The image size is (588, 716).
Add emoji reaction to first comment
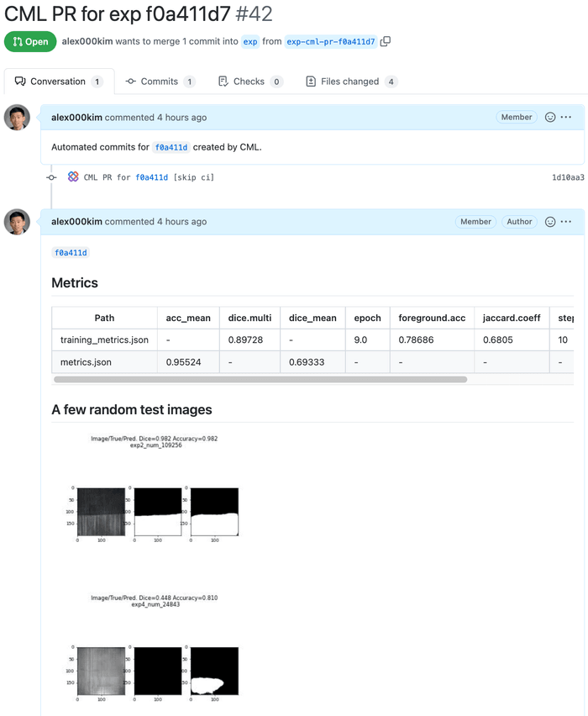tap(550, 118)
